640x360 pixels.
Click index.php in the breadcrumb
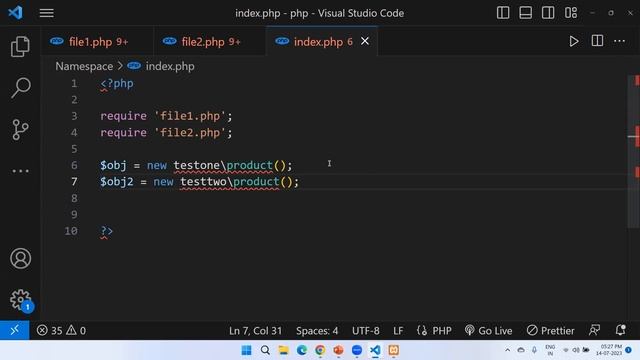point(170,66)
